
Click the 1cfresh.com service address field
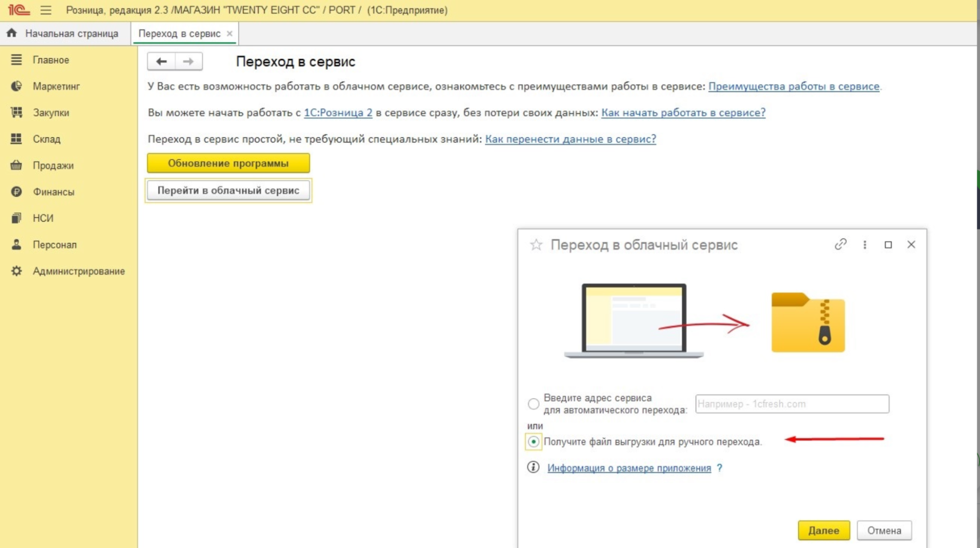(x=791, y=404)
